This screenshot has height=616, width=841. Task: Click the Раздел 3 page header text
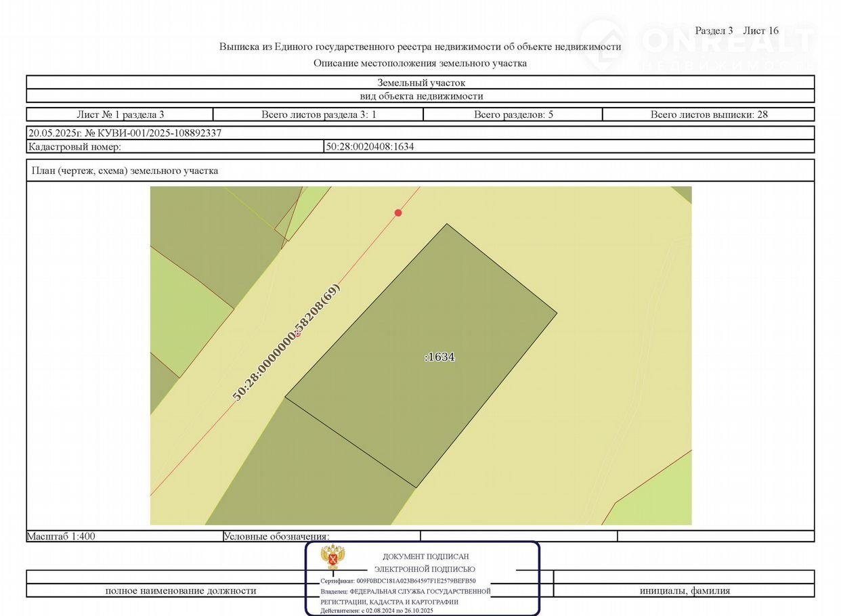pos(714,30)
